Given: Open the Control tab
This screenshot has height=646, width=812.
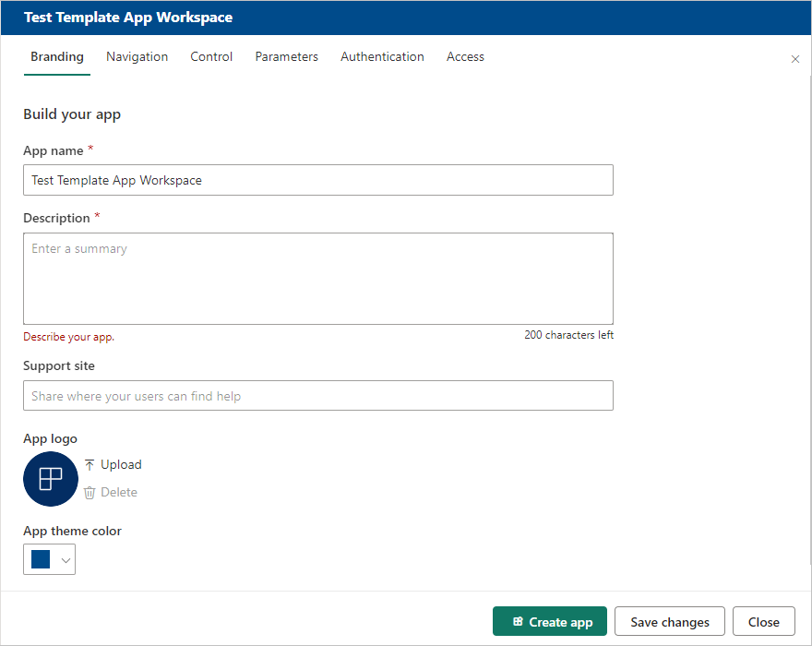Looking at the screenshot, I should (211, 57).
